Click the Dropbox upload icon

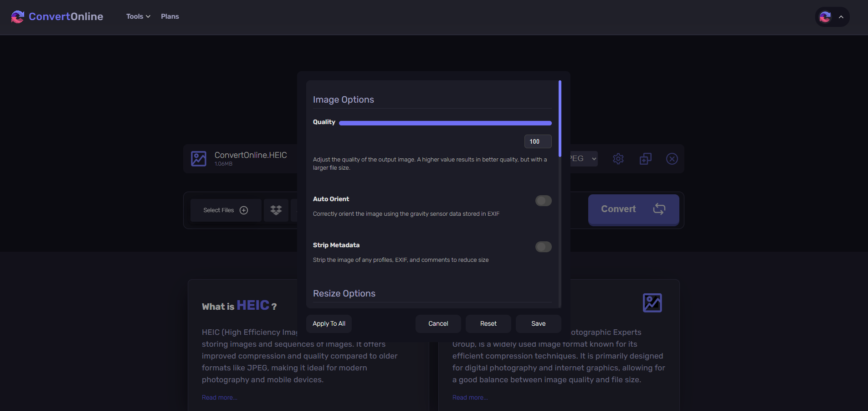pos(276,210)
